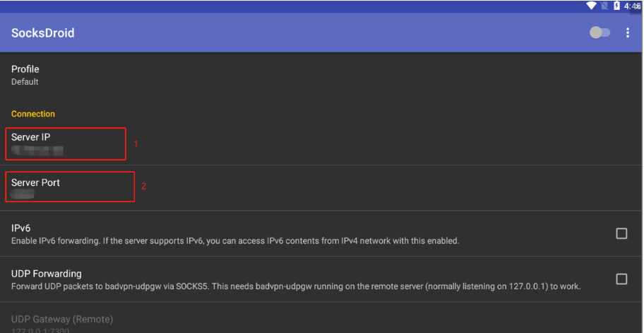This screenshot has height=333, width=644.
Task: Click the badvpn-udpgw description text
Action: pos(296,286)
